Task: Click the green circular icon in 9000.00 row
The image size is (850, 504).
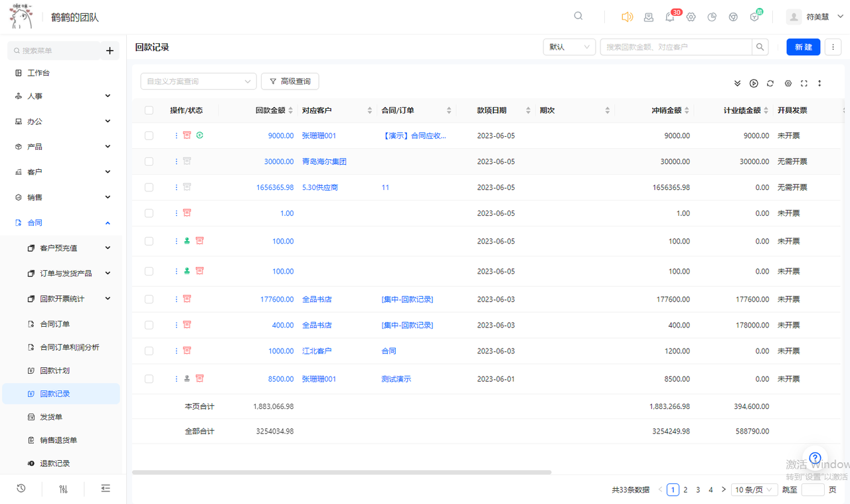Action: 199,135
